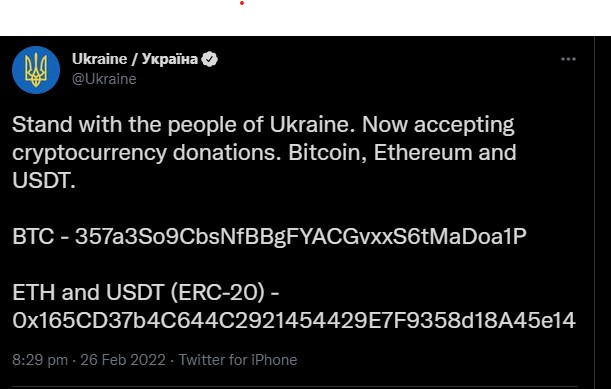
Task: Visit the @Ukraine handle
Action: pos(104,79)
